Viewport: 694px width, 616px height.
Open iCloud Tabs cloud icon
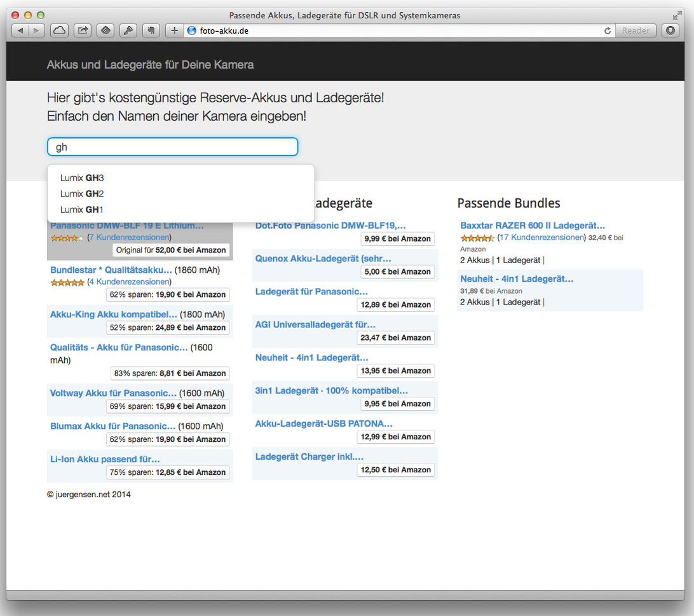pyautogui.click(x=59, y=31)
